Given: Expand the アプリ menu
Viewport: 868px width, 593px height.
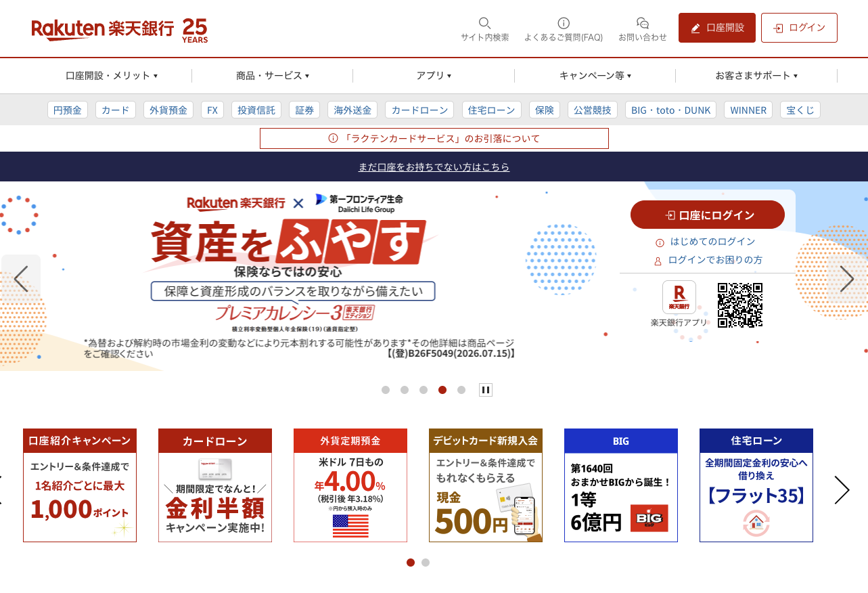Looking at the screenshot, I should [434, 76].
